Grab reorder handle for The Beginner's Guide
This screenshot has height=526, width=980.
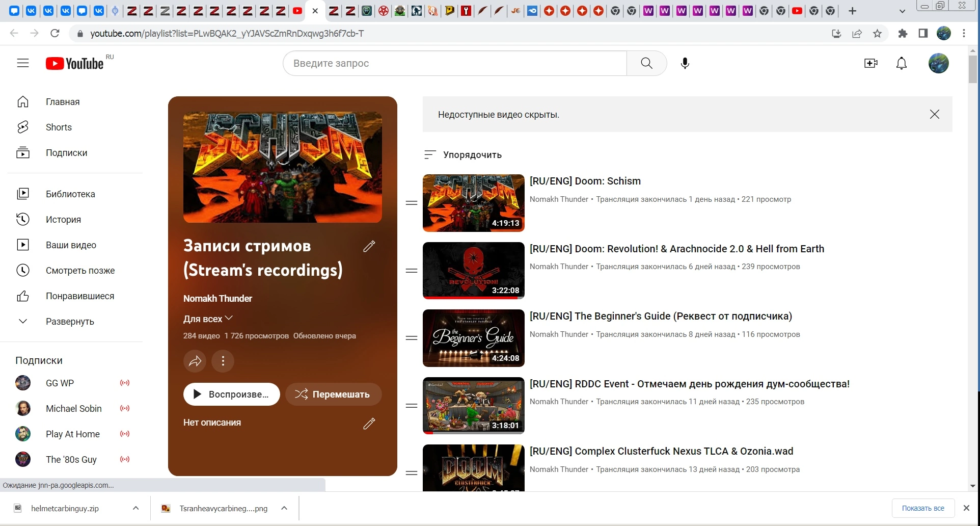click(x=412, y=338)
